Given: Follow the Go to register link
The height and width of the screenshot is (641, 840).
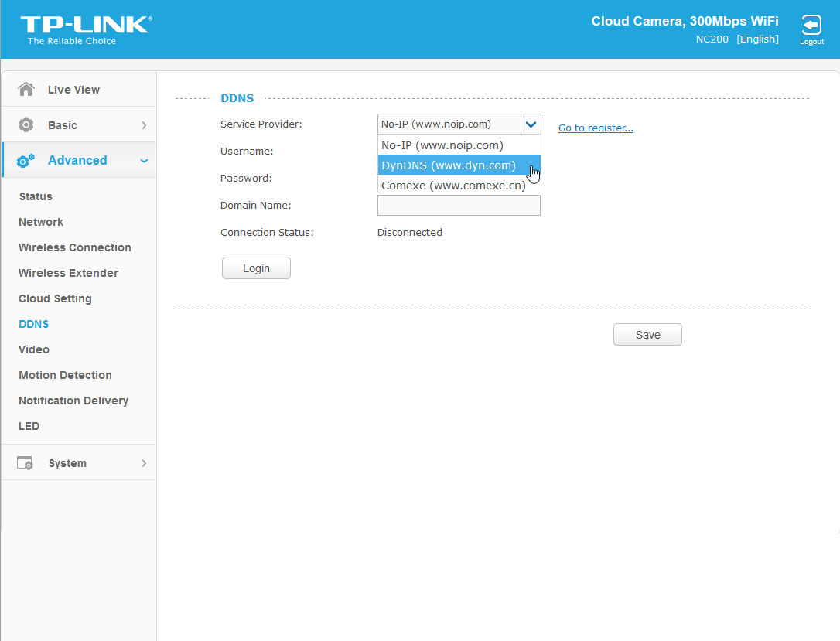Looking at the screenshot, I should [x=596, y=128].
